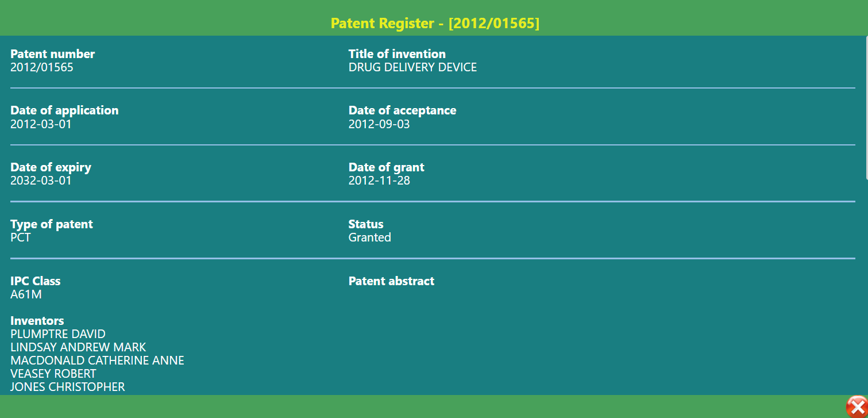This screenshot has width=868, height=418.
Task: Click inventor name VEASEY ROBERT
Action: [x=53, y=373]
